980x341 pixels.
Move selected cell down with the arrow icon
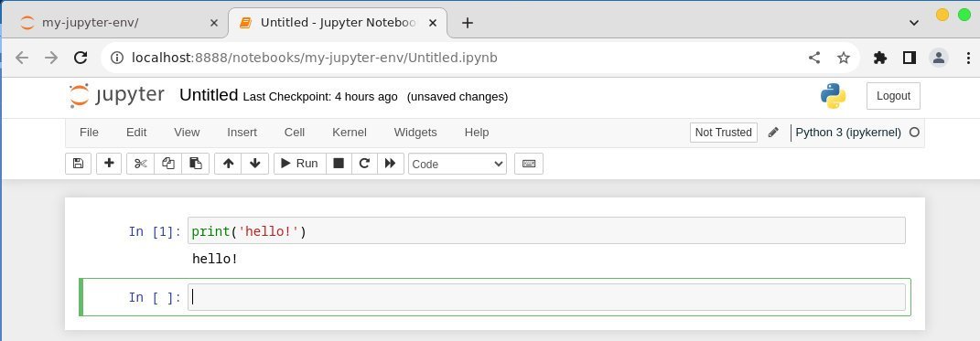(x=255, y=164)
